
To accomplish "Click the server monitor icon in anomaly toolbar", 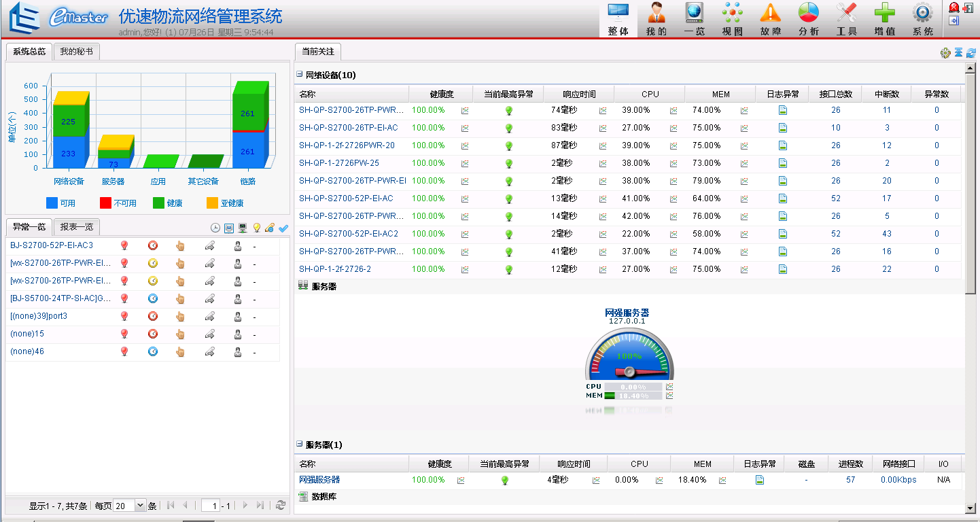I will click(243, 228).
